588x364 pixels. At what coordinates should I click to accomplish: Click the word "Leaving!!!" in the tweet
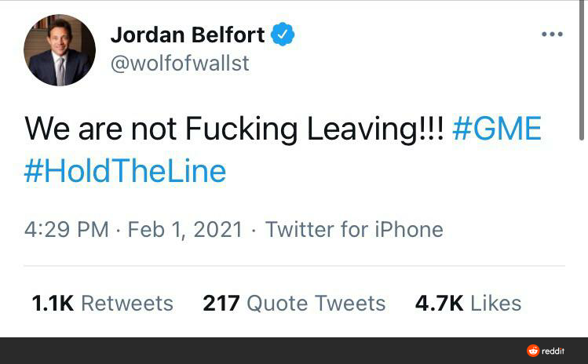(x=375, y=129)
